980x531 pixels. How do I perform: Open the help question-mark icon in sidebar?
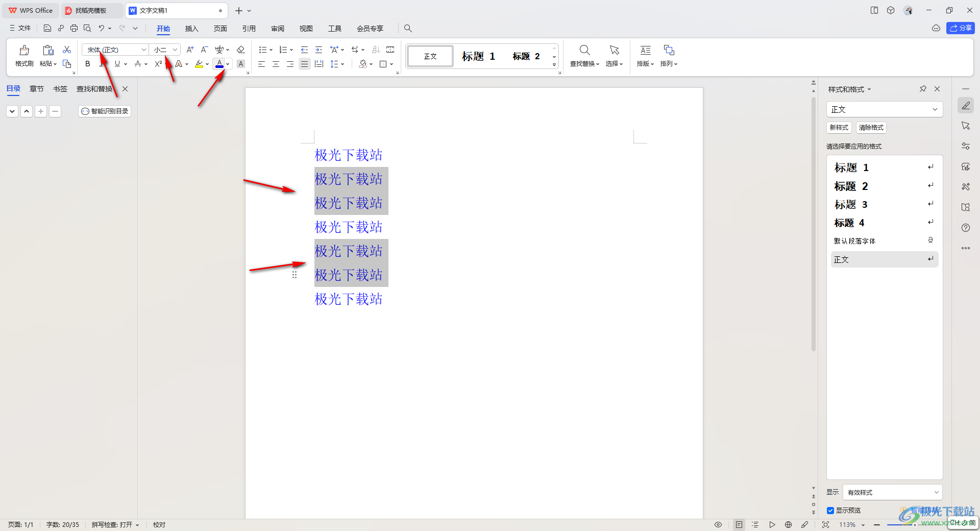click(x=966, y=228)
